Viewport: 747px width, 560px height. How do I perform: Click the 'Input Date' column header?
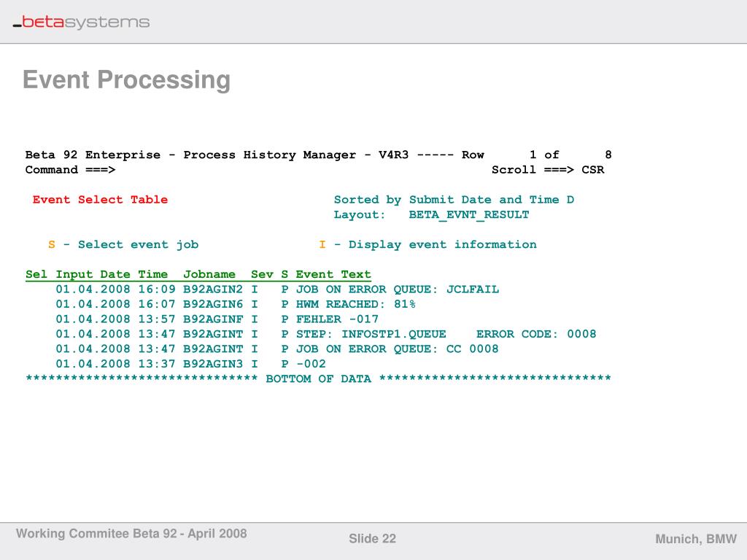93,275
